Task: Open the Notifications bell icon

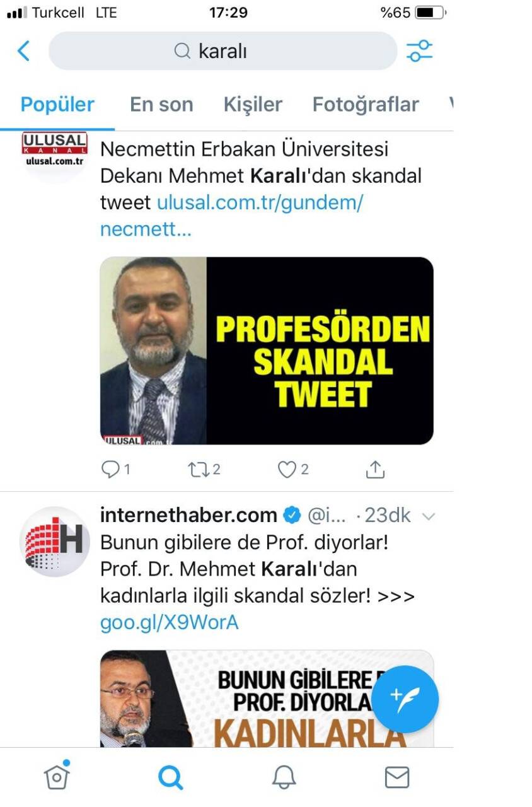Action: (x=284, y=777)
